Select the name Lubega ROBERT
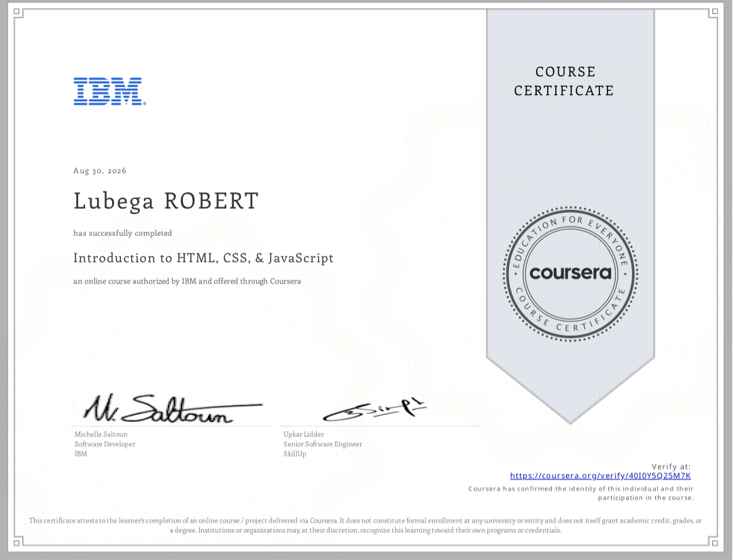Image resolution: width=734 pixels, height=560 pixels. coord(167,201)
